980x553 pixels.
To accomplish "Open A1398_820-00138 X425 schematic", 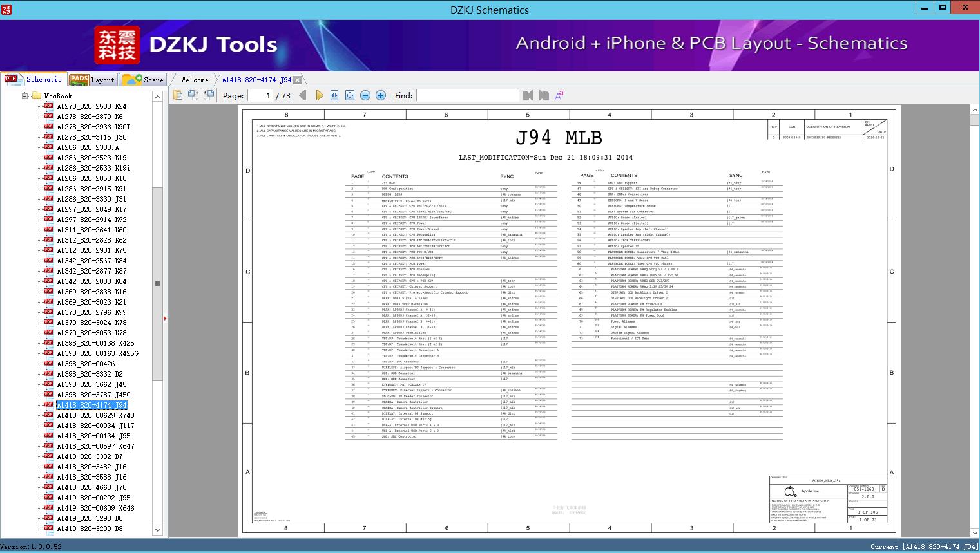I will 95,343.
